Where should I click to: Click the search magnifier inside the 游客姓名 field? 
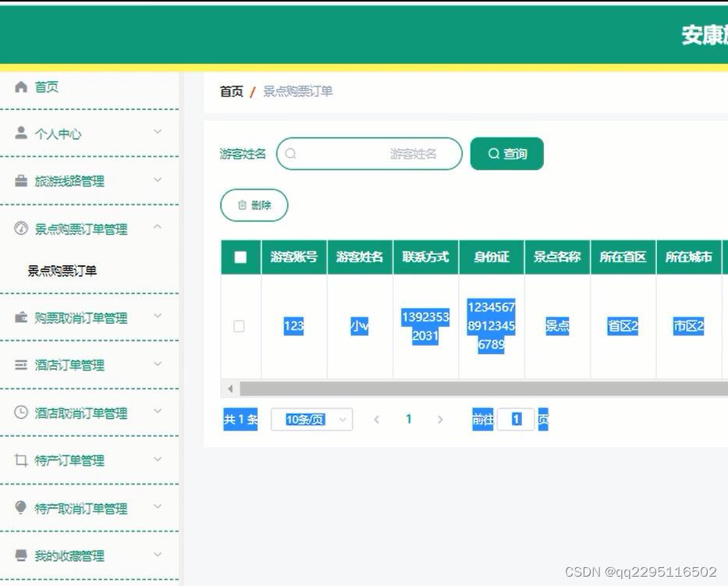[290, 153]
